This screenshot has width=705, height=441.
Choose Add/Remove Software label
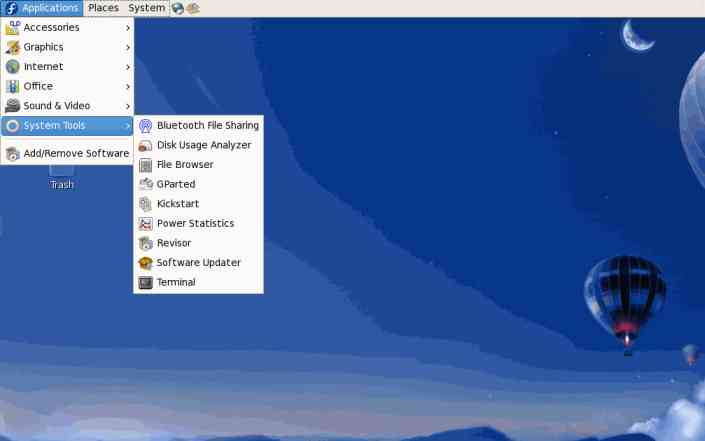[x=76, y=153]
